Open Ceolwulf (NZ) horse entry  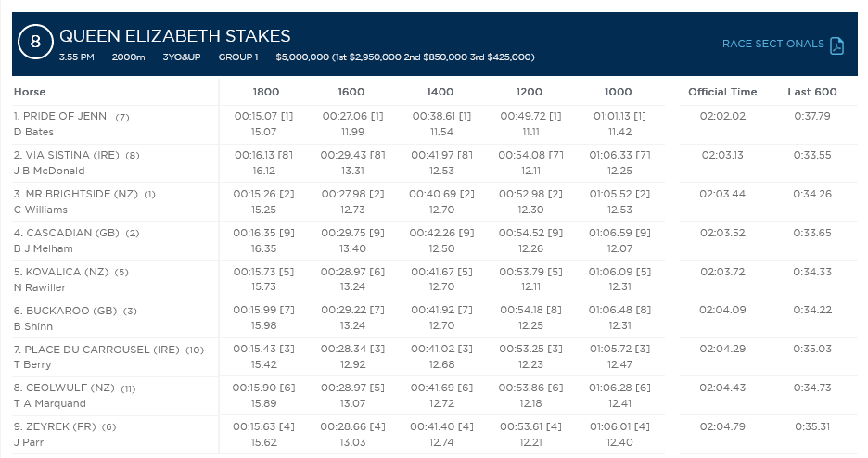tap(61, 388)
